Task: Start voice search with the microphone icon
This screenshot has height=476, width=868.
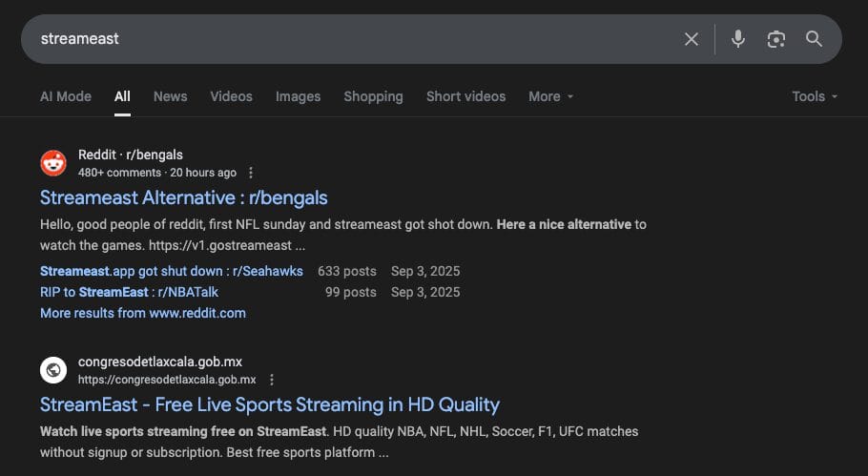Action: click(738, 39)
